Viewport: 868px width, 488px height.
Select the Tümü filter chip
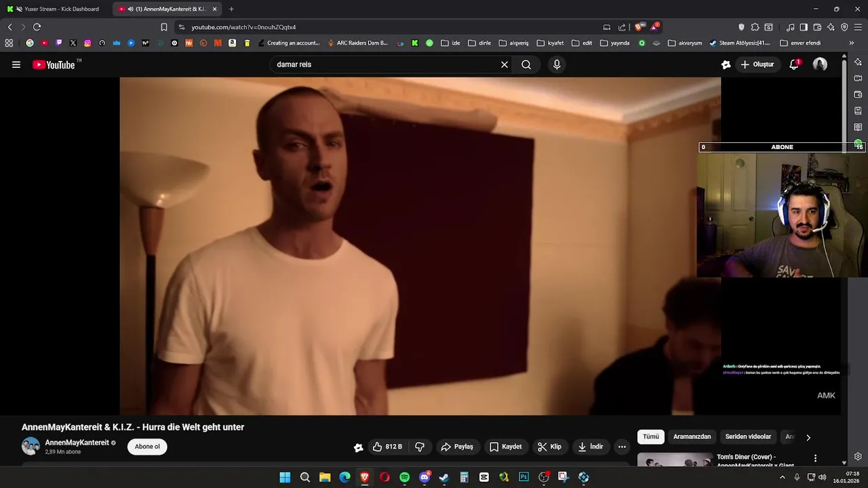coord(651,437)
